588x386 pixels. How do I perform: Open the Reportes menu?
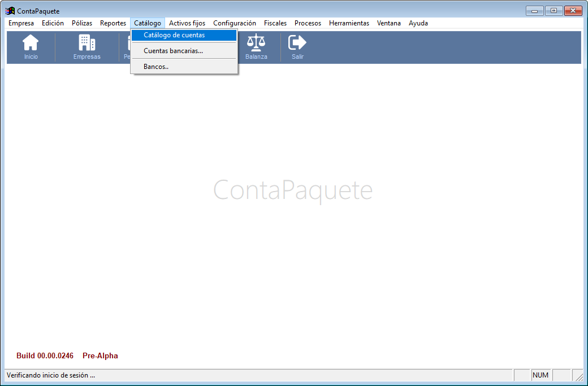point(113,23)
